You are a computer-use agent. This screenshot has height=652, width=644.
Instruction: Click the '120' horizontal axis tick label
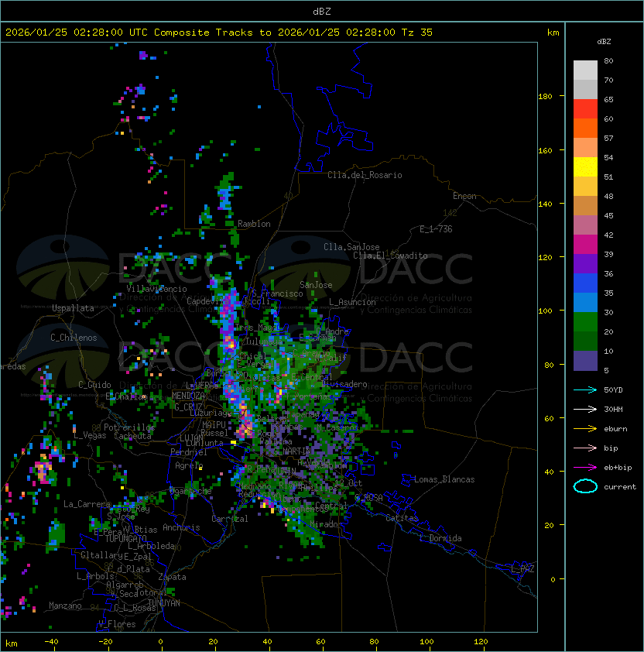click(481, 642)
